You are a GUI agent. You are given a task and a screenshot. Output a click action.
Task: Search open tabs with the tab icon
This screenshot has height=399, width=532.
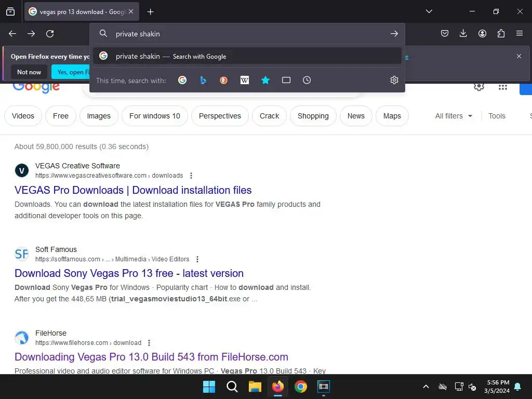click(x=286, y=80)
